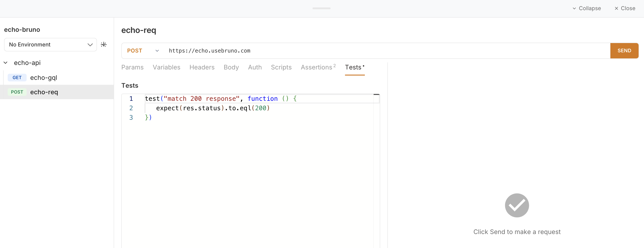Click the theme toggle sun icon
This screenshot has height=248, width=644.
click(104, 44)
